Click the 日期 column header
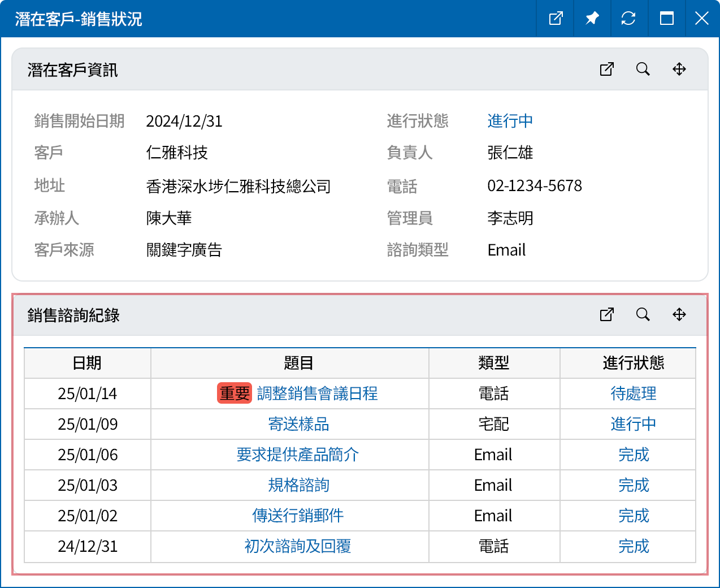This screenshot has width=720, height=588. click(87, 363)
